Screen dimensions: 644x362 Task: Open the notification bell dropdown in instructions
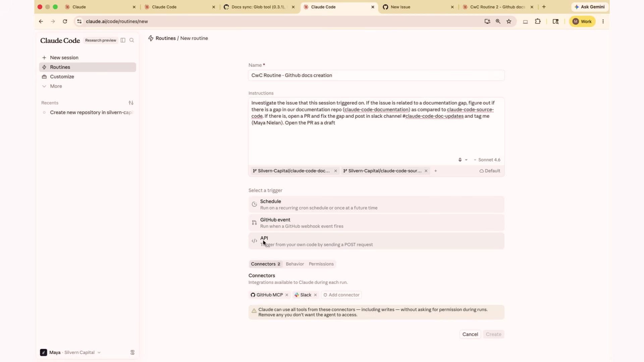tap(463, 160)
